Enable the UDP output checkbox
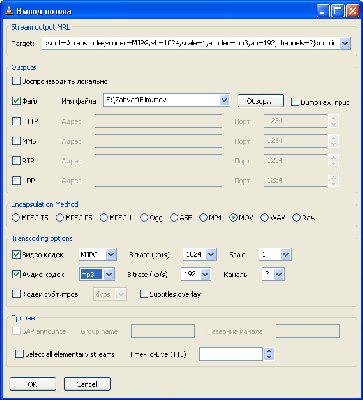The height and width of the screenshot is (400, 363). (16, 180)
